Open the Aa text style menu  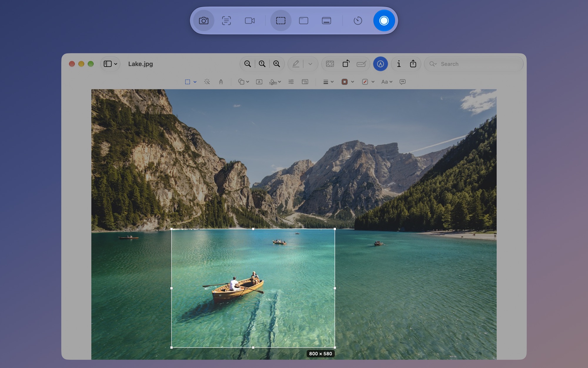point(387,82)
